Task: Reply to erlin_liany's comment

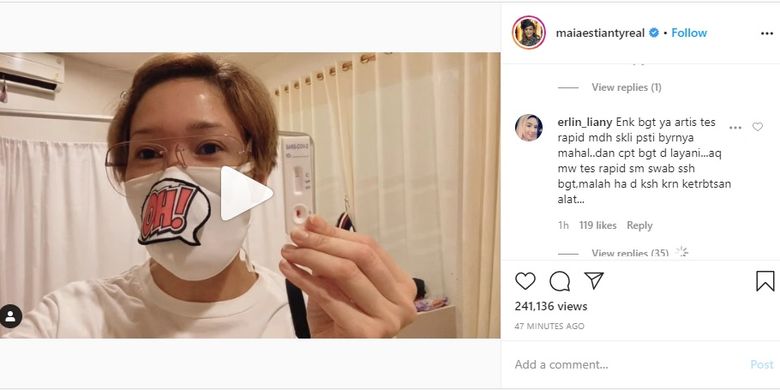Action: tap(639, 225)
